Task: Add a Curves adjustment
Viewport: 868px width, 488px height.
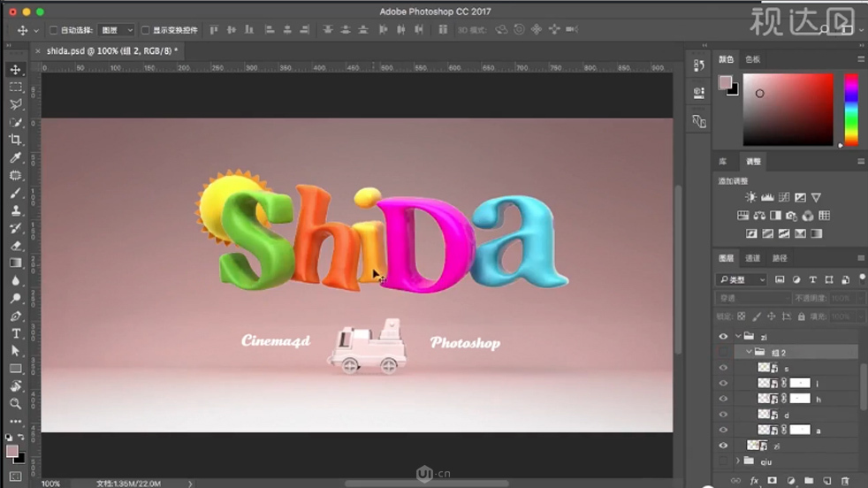Action: 784,197
